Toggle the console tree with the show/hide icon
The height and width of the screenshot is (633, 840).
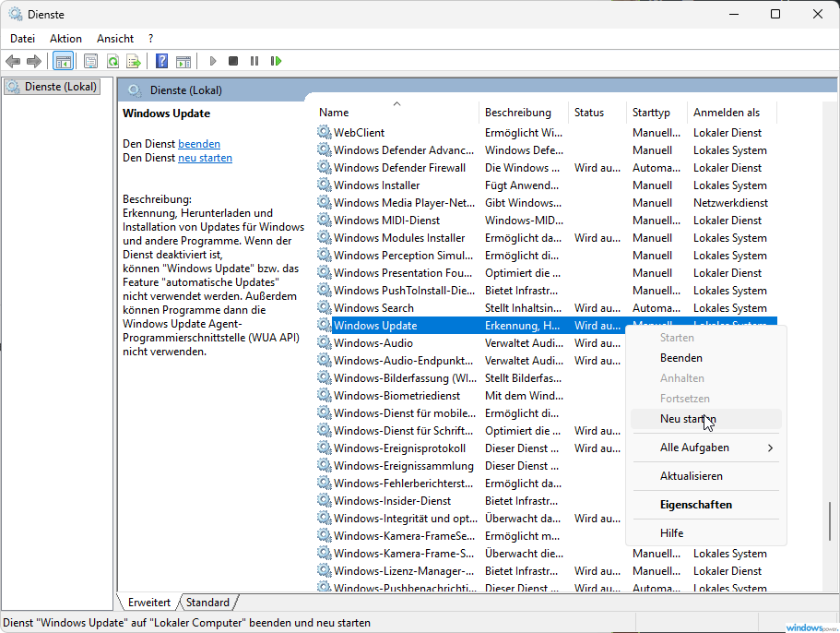click(63, 61)
